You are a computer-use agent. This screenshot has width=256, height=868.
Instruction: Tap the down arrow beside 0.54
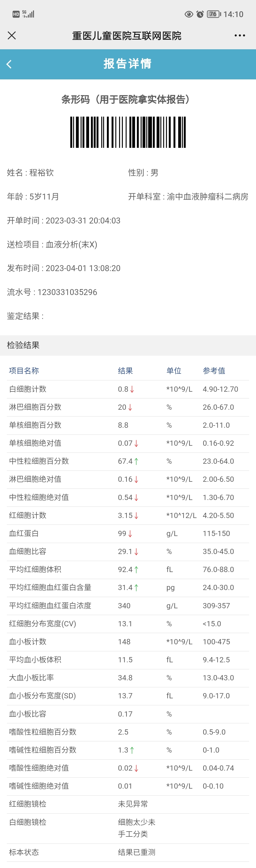point(137,498)
